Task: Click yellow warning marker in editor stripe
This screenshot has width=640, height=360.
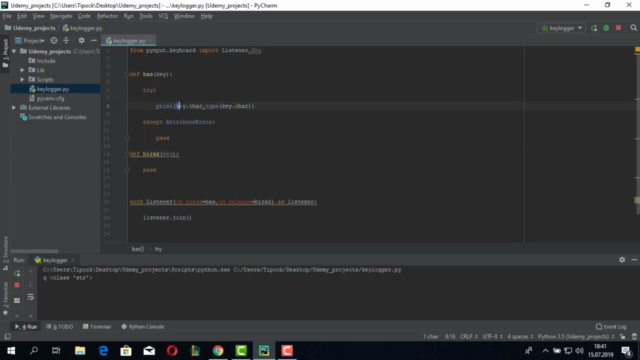Action: (637, 50)
